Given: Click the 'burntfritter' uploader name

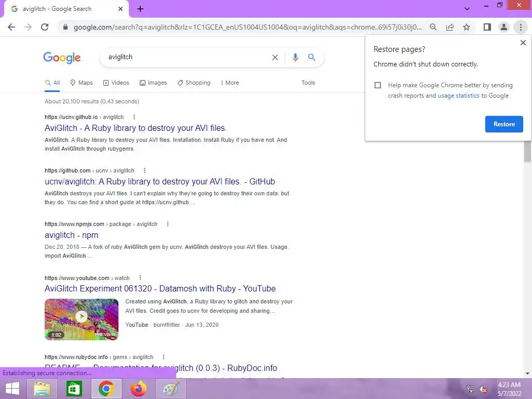Looking at the screenshot, I should point(167,325).
